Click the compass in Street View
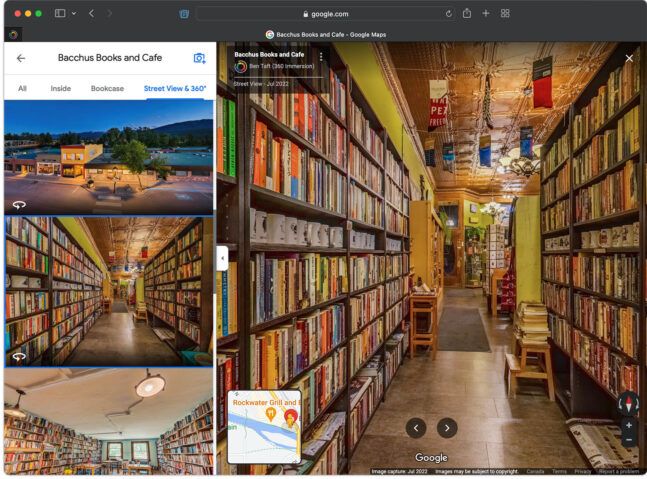 628,403
